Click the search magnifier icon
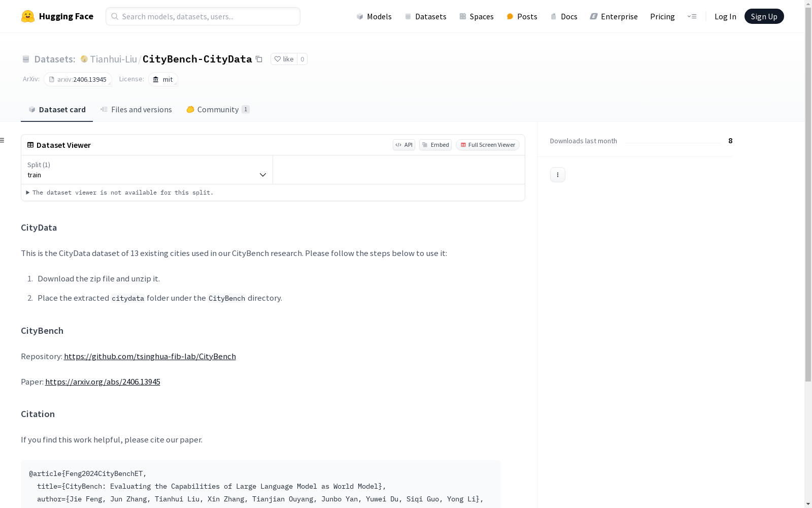 115,16
